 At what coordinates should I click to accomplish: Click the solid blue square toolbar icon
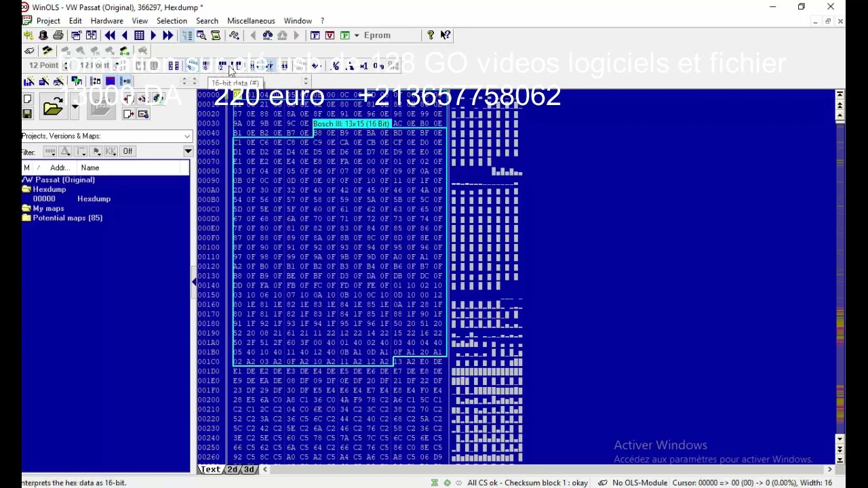[110, 81]
